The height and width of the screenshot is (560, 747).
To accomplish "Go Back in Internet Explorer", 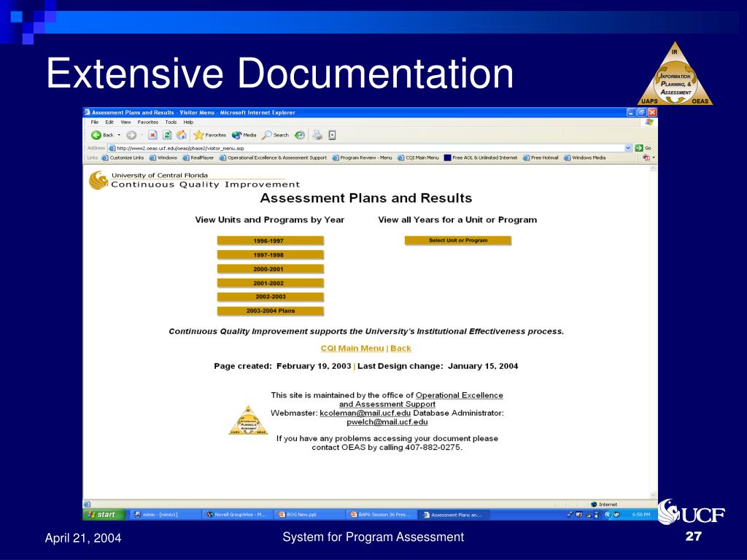I will (102, 135).
